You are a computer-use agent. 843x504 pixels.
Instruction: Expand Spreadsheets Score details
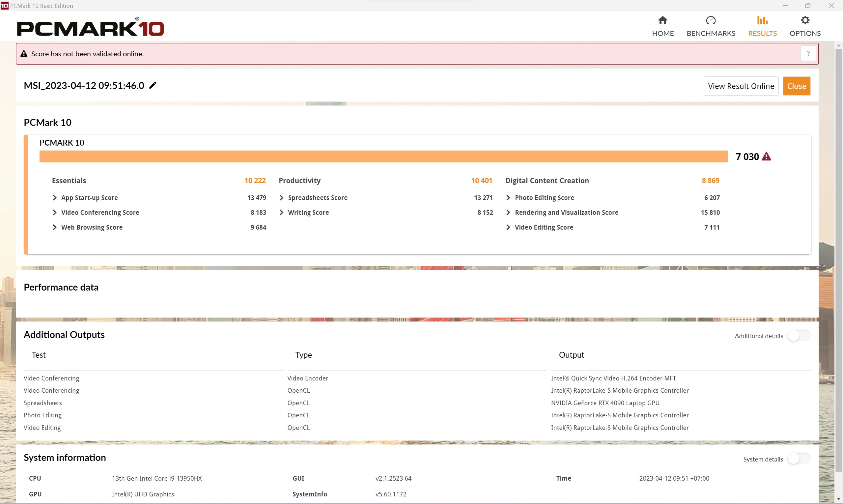click(281, 198)
